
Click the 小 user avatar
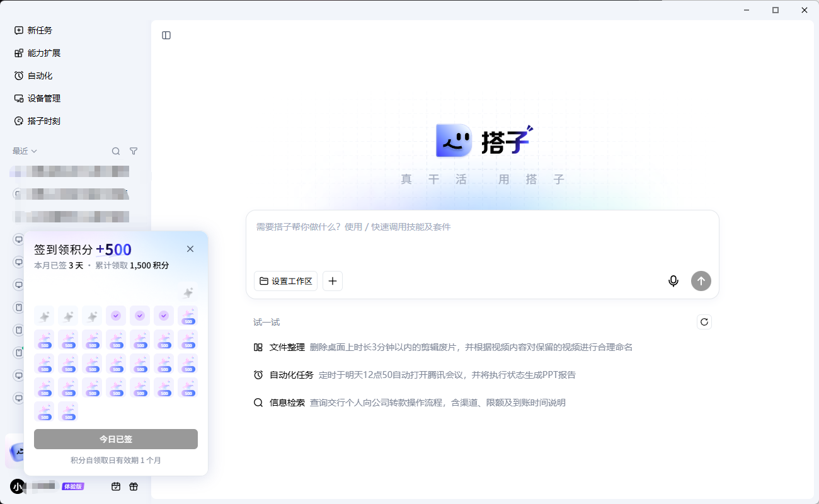(17, 486)
